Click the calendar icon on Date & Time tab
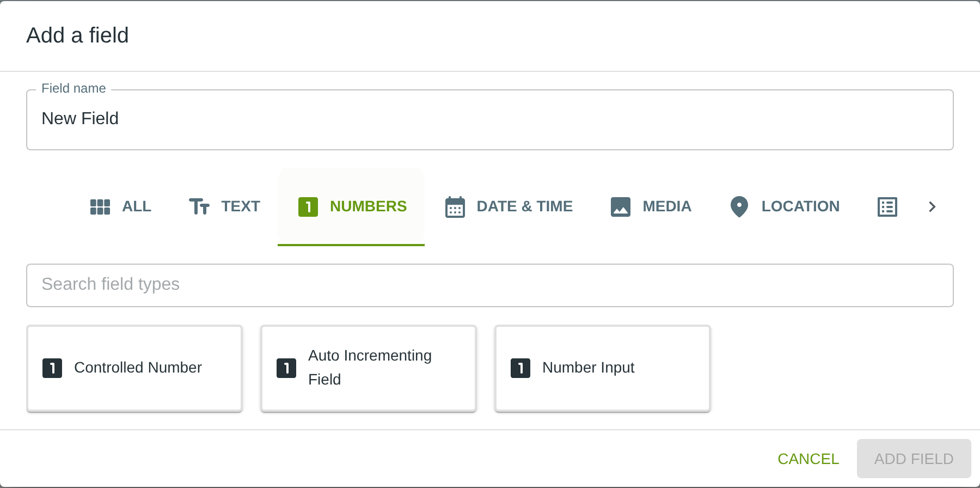Image resolution: width=980 pixels, height=488 pixels. (x=455, y=207)
